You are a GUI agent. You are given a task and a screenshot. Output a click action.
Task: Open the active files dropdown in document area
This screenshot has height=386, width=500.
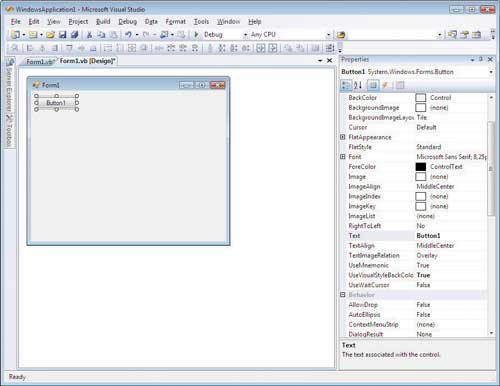(320, 61)
